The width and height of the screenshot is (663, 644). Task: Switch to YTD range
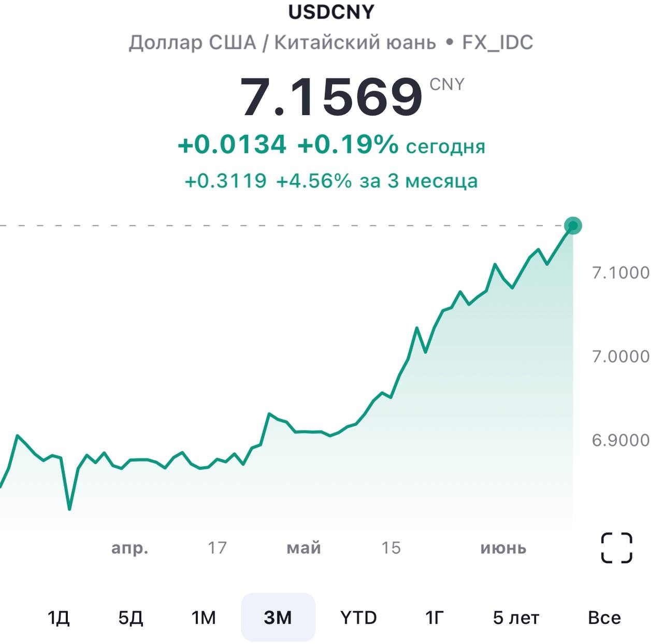click(358, 618)
